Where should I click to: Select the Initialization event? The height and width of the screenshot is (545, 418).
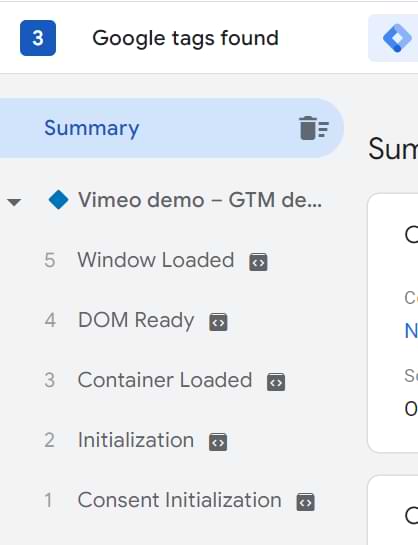pos(136,440)
